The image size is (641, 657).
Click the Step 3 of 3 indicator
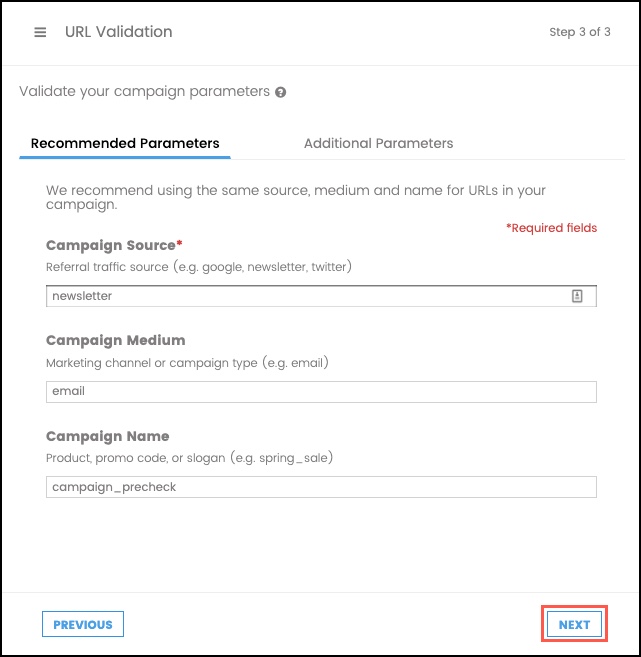(x=579, y=32)
